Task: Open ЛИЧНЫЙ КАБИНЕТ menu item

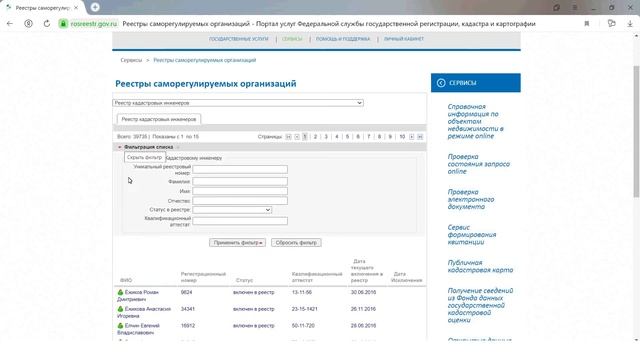Action: (x=404, y=39)
